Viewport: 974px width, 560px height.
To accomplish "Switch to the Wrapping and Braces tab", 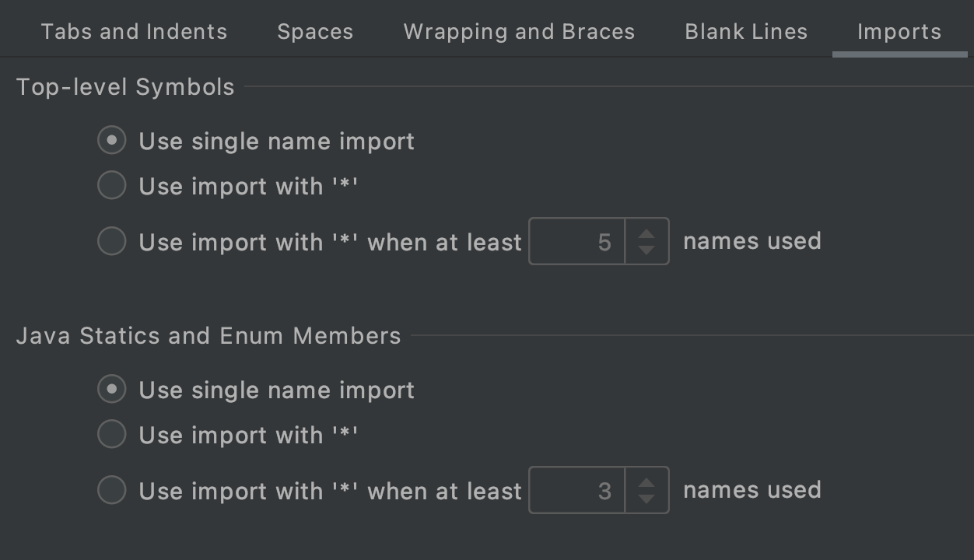I will point(519,31).
